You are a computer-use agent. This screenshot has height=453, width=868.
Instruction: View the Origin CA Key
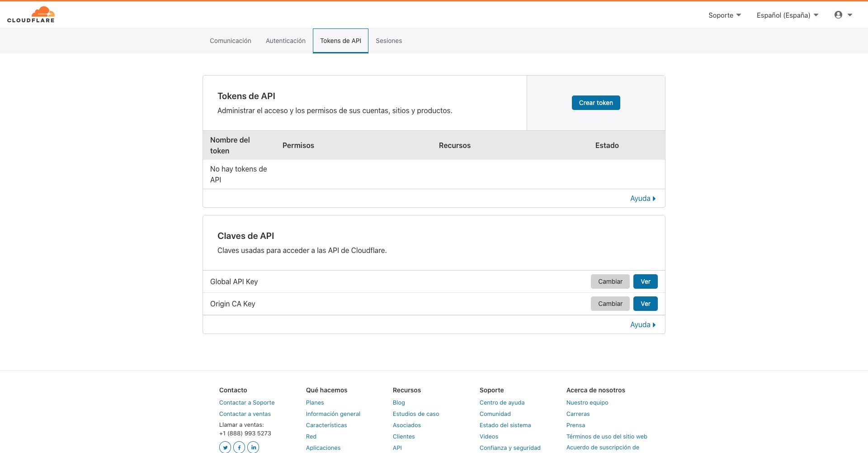click(645, 304)
